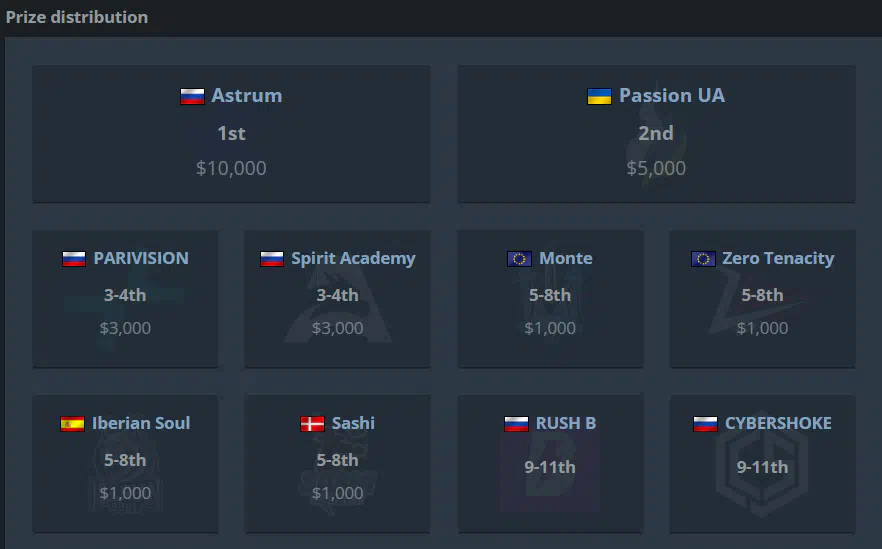Go to Spirit Academy team page
The width and height of the screenshot is (882, 549).
click(353, 259)
